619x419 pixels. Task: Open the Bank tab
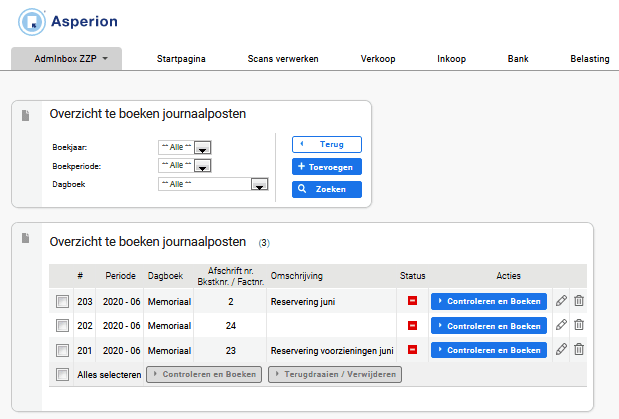point(518,59)
